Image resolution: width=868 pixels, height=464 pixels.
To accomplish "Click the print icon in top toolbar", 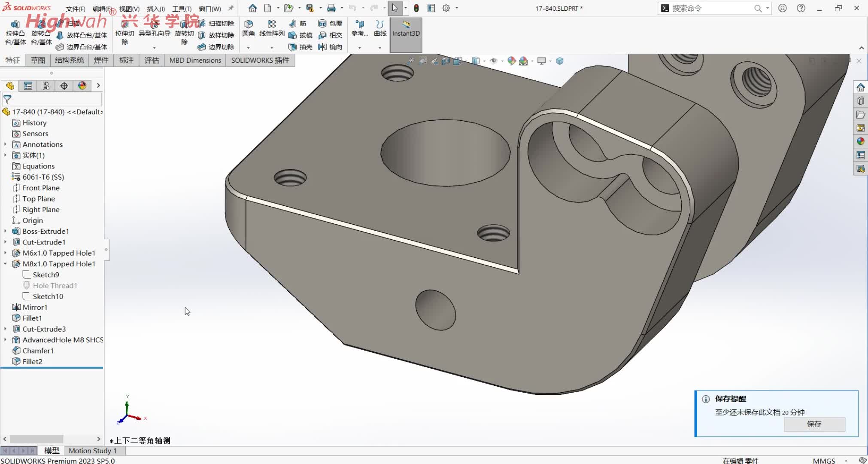I will [x=331, y=8].
